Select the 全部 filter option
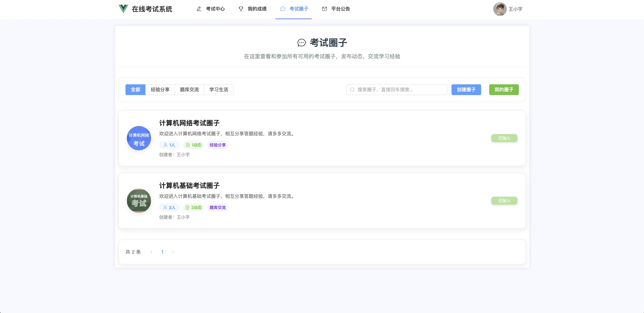Screen dimensions: 644x313 (135, 90)
